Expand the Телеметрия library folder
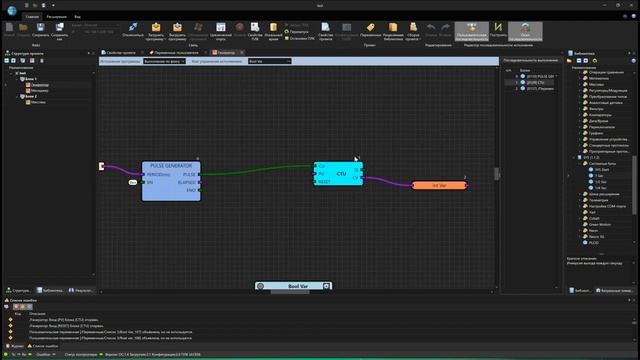This screenshot has height=360, width=640. (579, 200)
